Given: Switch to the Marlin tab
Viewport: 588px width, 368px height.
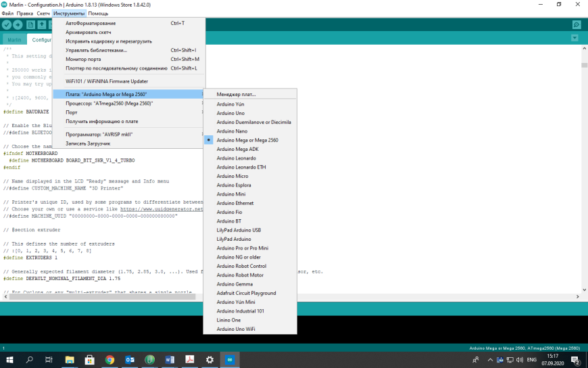Looking at the screenshot, I should (x=14, y=39).
